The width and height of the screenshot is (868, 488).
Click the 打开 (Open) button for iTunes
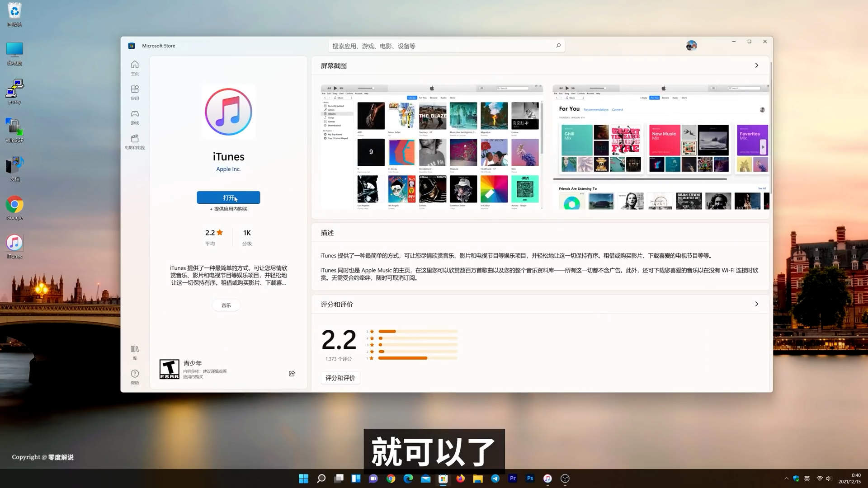[228, 197]
